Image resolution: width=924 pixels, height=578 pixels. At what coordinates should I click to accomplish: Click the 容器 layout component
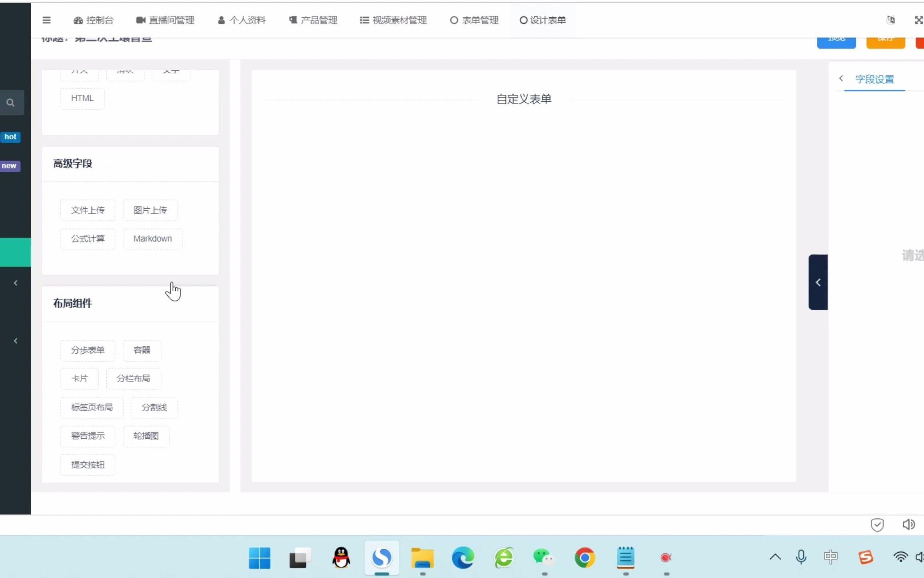click(142, 350)
